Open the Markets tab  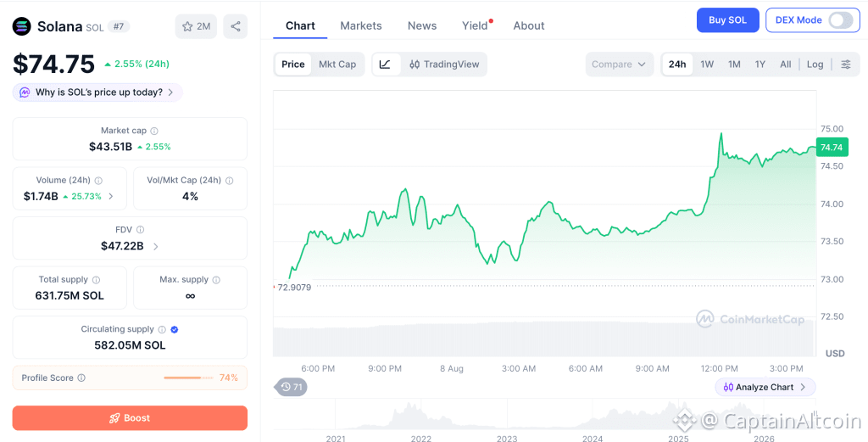361,25
